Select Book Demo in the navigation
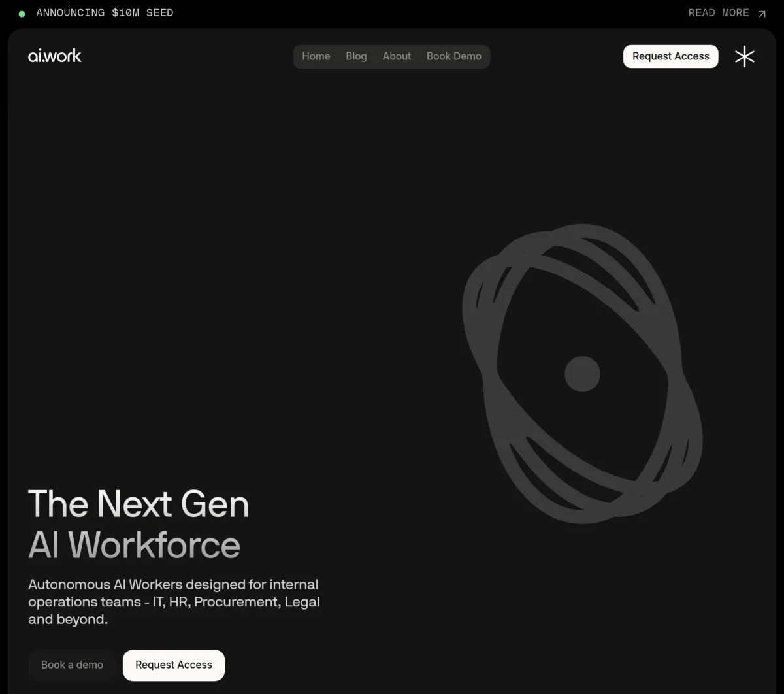Screen dimensions: 784x694 click(x=454, y=56)
